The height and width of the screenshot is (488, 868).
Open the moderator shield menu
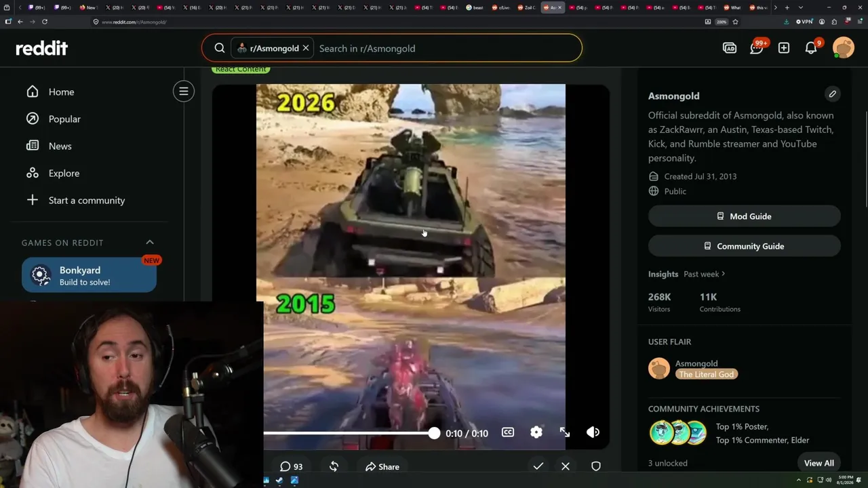coord(596,466)
